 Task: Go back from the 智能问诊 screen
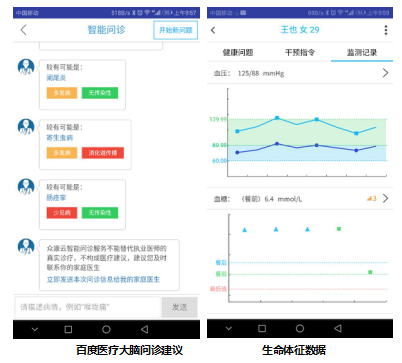click(x=23, y=30)
